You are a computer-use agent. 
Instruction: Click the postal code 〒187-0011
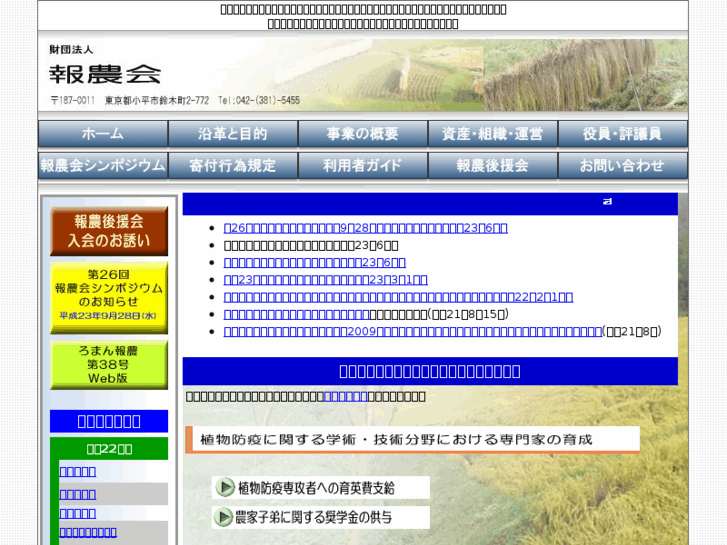point(72,100)
